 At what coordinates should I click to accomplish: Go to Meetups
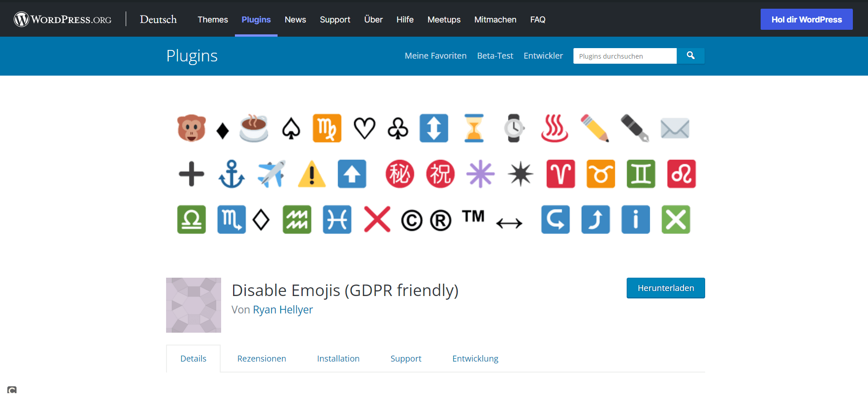(444, 20)
